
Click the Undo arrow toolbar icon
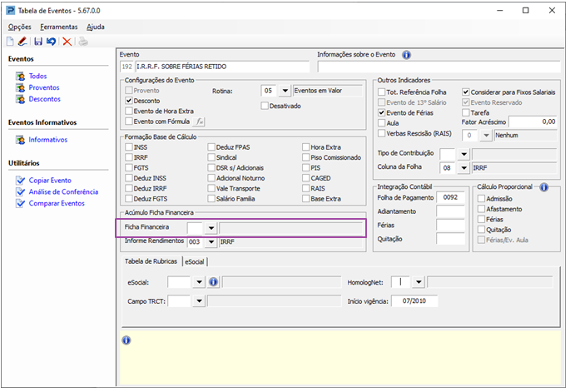[x=52, y=42]
